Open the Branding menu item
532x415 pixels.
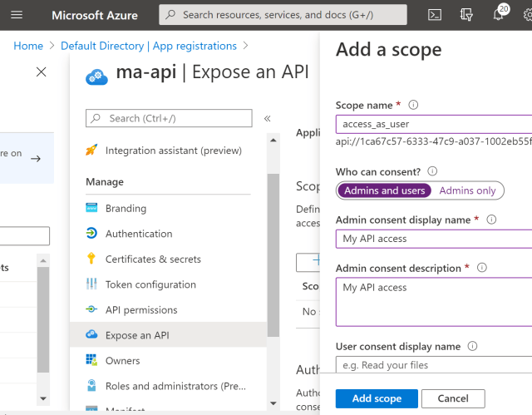coord(126,208)
